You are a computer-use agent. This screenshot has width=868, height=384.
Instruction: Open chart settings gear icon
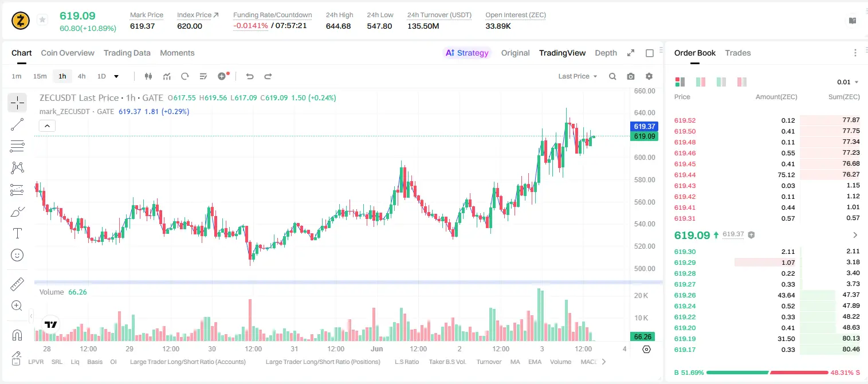coord(649,76)
